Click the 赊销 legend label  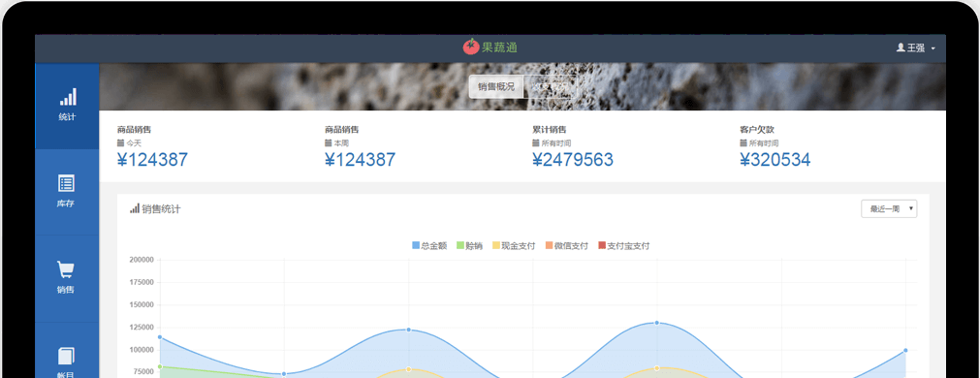[474, 246]
